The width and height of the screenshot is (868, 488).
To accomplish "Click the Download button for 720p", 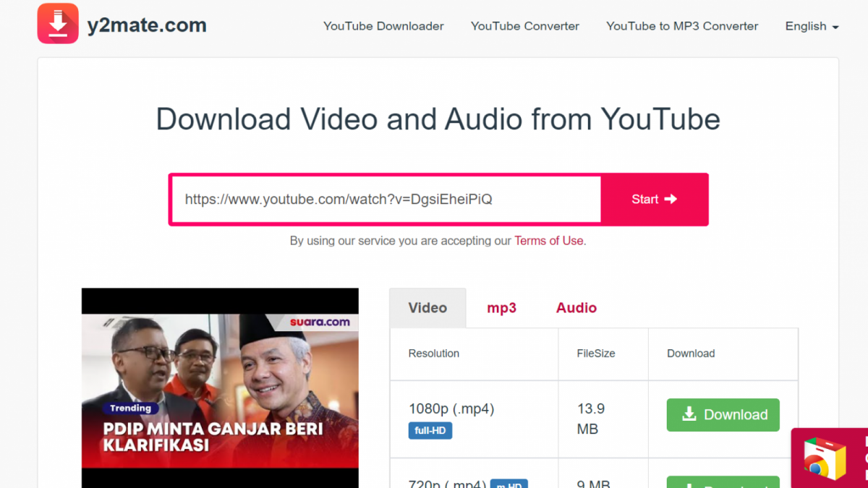I will (723, 482).
